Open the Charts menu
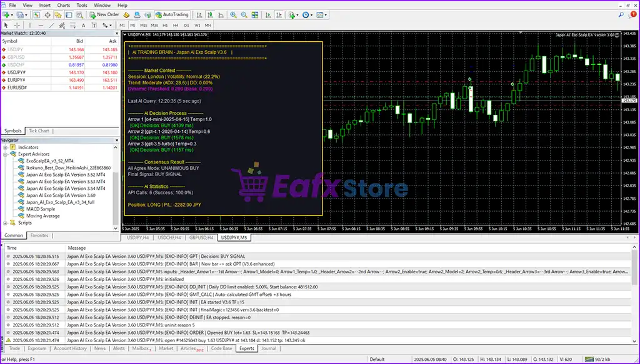 64,5
